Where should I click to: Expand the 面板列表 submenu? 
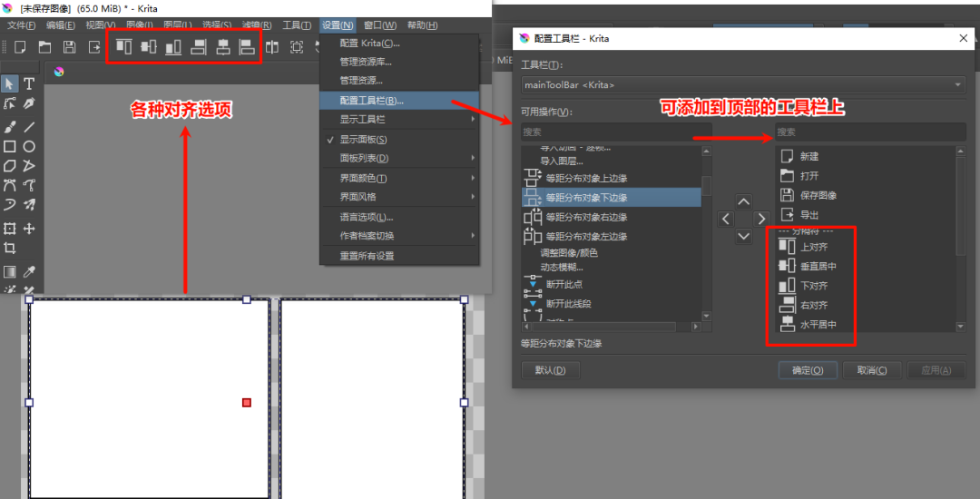(399, 158)
